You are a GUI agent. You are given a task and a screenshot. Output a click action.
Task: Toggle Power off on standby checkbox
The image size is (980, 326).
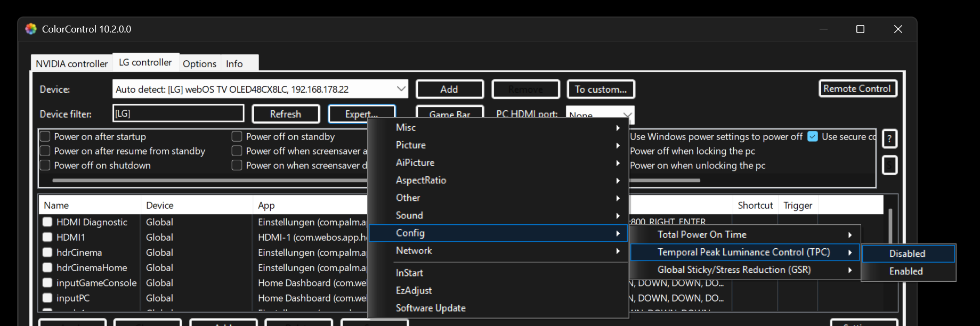click(x=237, y=136)
